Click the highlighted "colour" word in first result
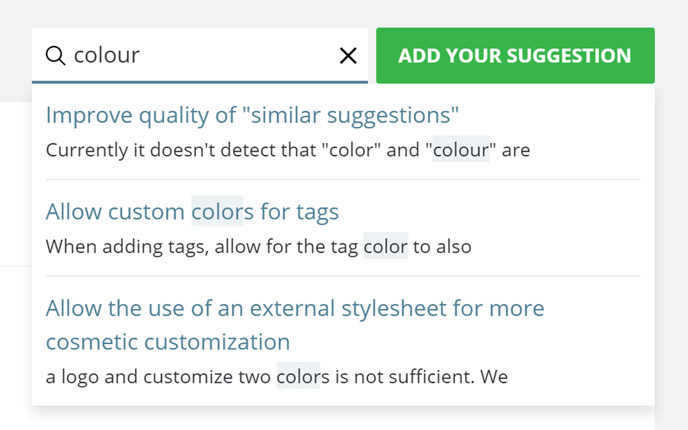 (x=460, y=151)
